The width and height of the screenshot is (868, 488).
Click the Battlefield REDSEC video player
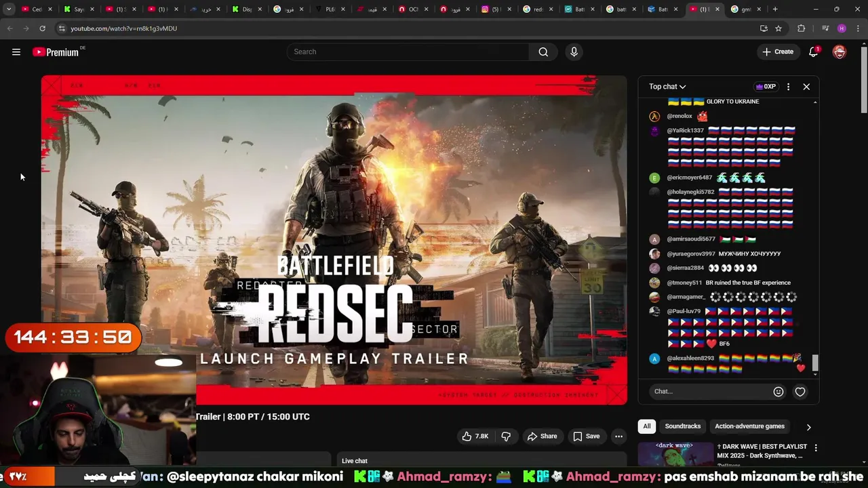tap(334, 240)
